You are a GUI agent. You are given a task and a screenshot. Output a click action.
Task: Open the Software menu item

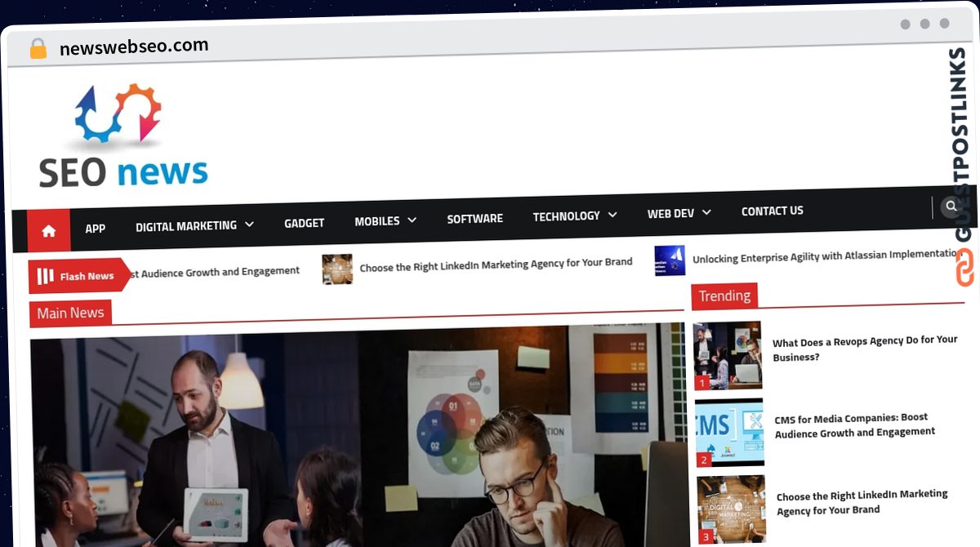click(x=475, y=219)
